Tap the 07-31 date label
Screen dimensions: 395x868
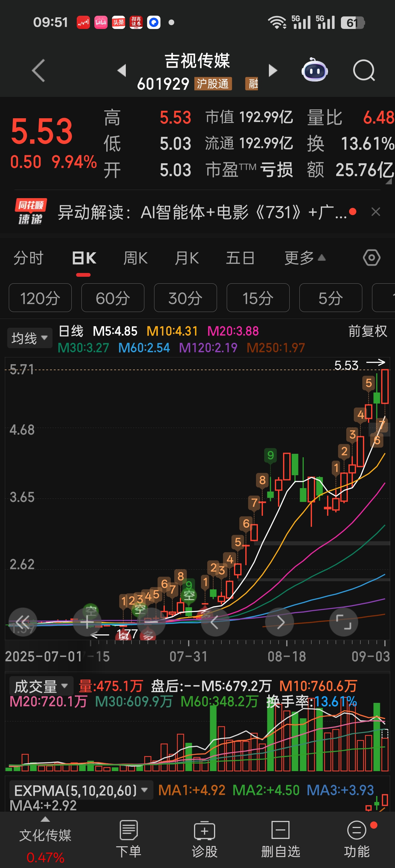pyautogui.click(x=188, y=656)
